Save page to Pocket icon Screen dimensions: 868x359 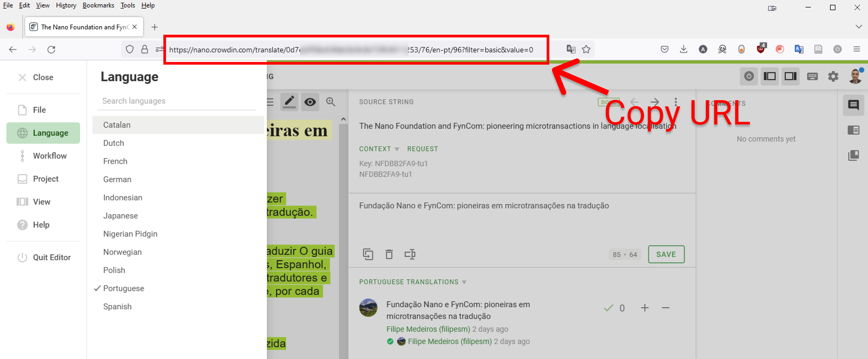(664, 50)
